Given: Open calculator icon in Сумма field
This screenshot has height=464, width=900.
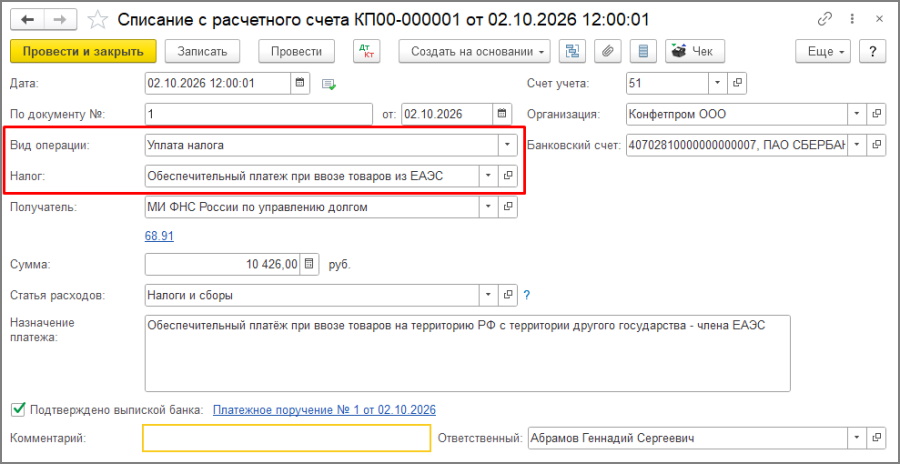Looking at the screenshot, I should point(309,265).
